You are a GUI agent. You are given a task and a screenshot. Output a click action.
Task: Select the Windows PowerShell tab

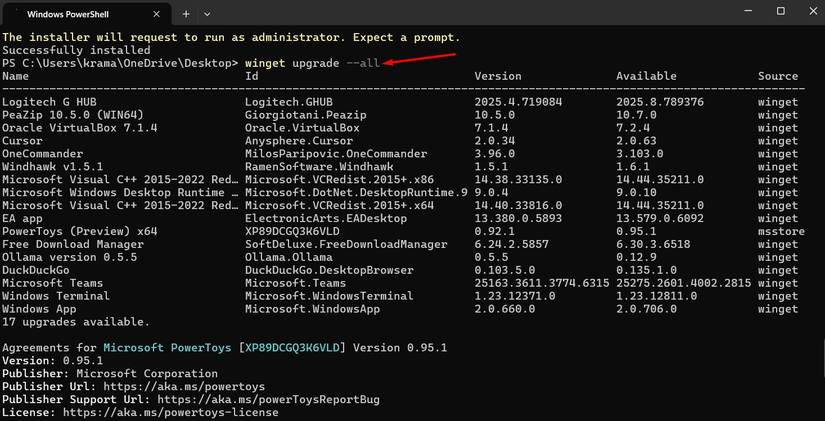click(x=73, y=14)
